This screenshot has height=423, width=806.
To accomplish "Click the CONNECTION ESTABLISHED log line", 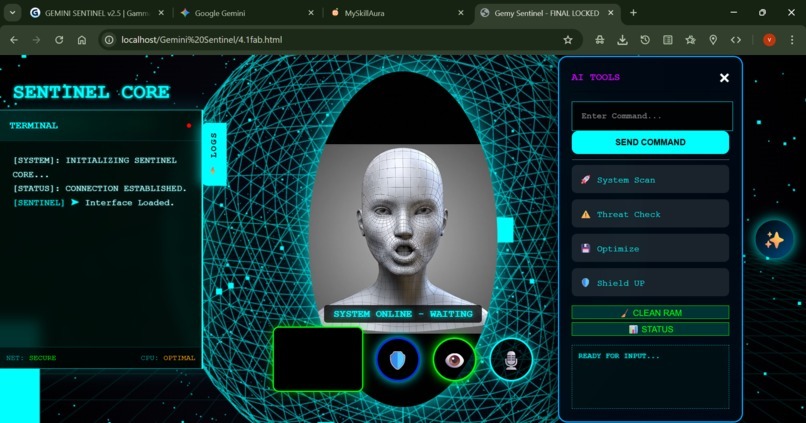I will coord(99,188).
